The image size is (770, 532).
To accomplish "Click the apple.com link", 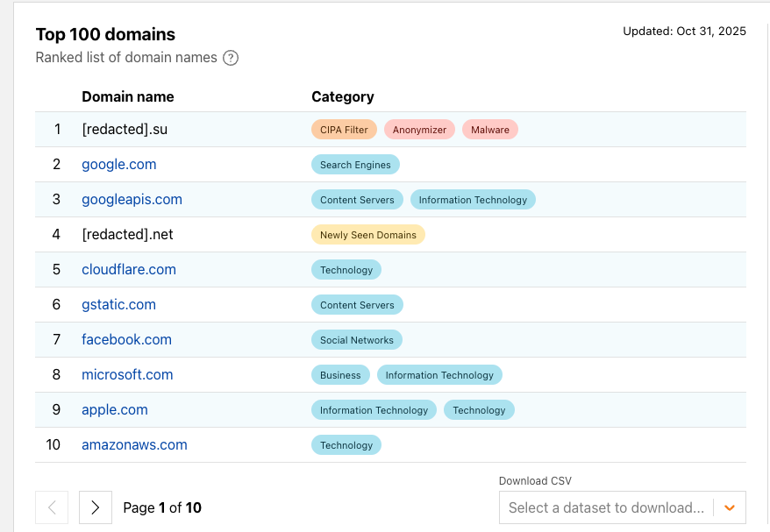I will [115, 409].
